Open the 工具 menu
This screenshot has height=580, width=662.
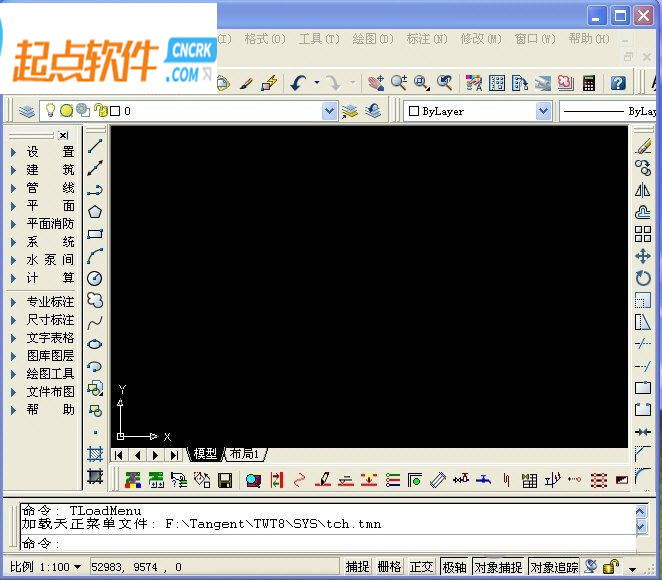(319, 39)
